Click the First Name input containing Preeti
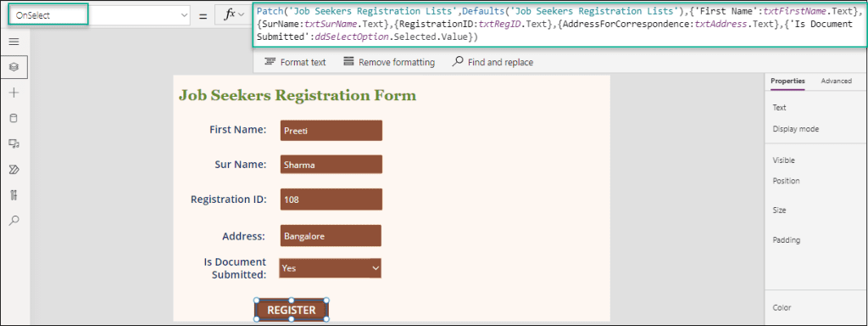This screenshot has width=868, height=326. pyautogui.click(x=331, y=131)
